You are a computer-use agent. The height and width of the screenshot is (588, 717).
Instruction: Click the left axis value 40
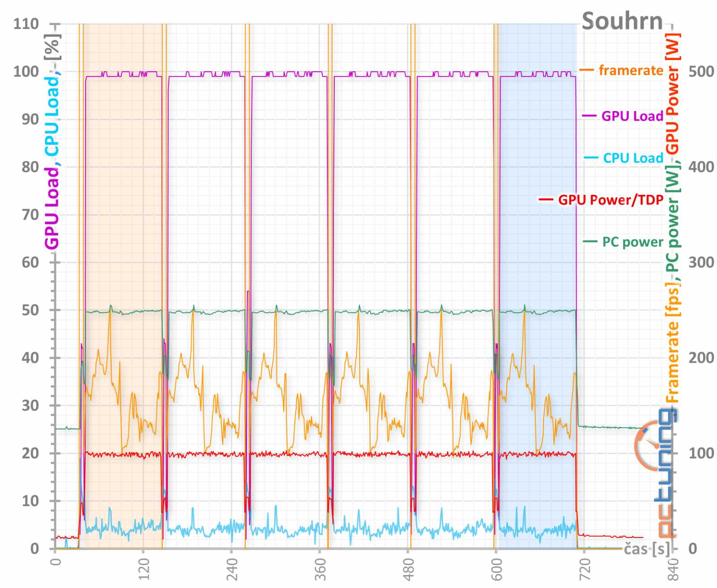pos(30,357)
